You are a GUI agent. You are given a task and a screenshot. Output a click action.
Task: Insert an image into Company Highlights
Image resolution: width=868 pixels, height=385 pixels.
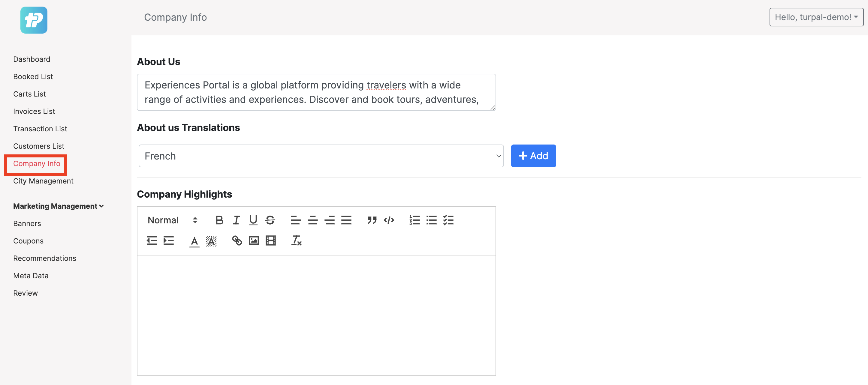(x=254, y=240)
